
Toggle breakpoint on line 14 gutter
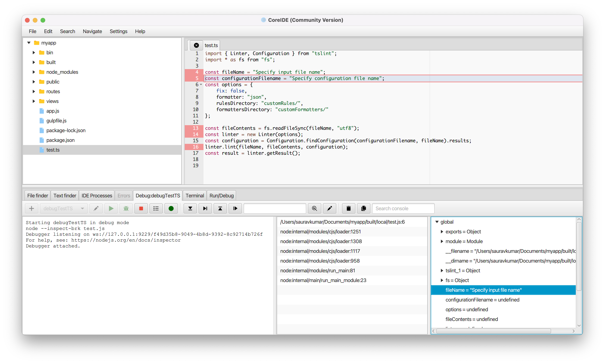tap(194, 135)
